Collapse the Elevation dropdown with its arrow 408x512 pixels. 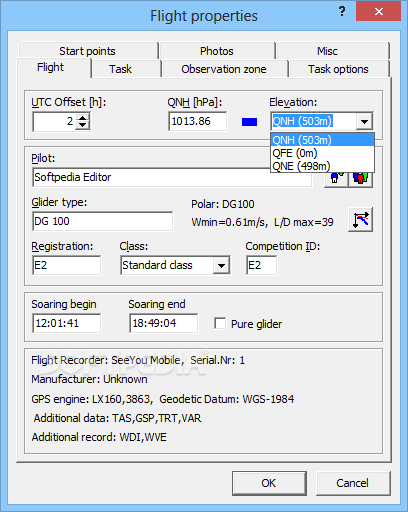[x=364, y=121]
